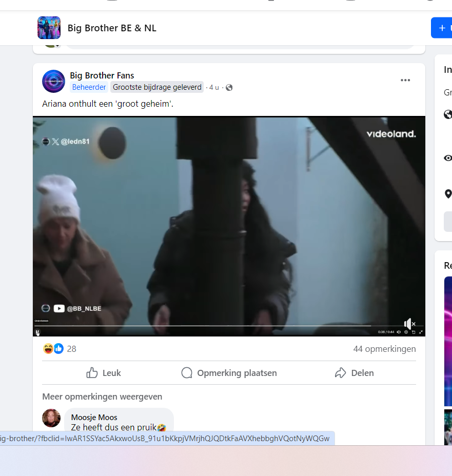Open the Big Brother Fans author name
This screenshot has width=452, height=476.
coord(102,75)
